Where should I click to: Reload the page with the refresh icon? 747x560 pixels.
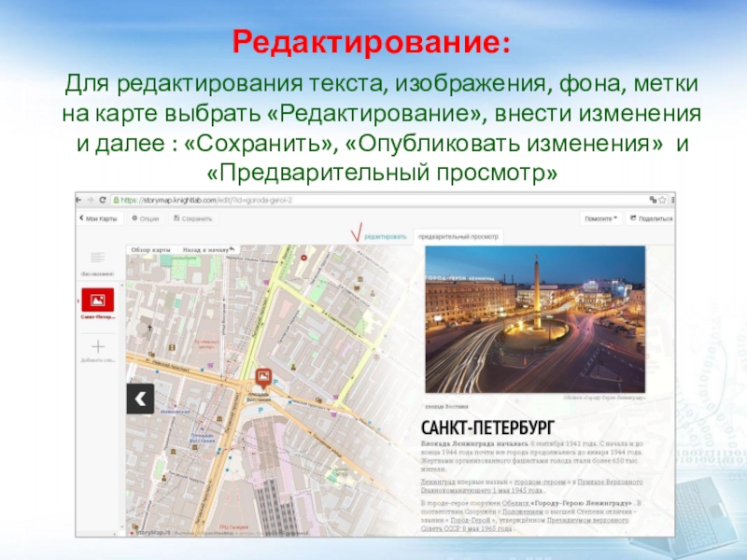pos(103,200)
